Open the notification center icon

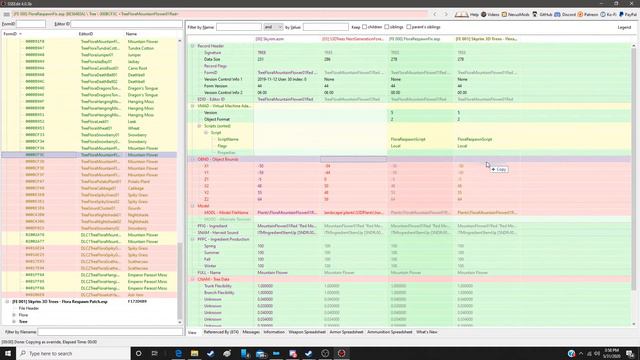pos(630,353)
